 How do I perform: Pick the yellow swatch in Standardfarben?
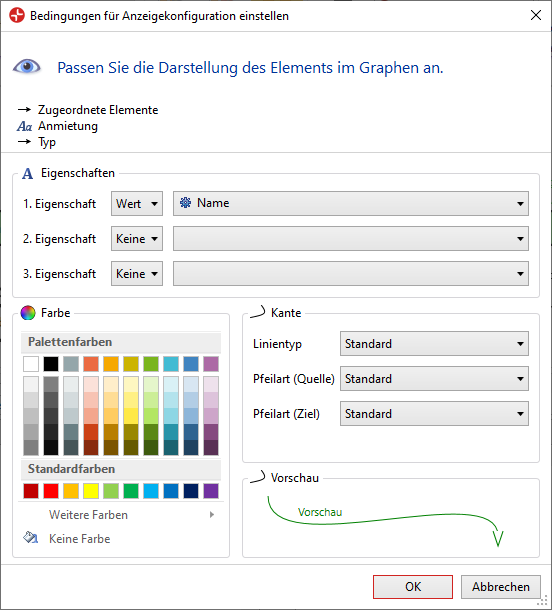click(x=91, y=491)
